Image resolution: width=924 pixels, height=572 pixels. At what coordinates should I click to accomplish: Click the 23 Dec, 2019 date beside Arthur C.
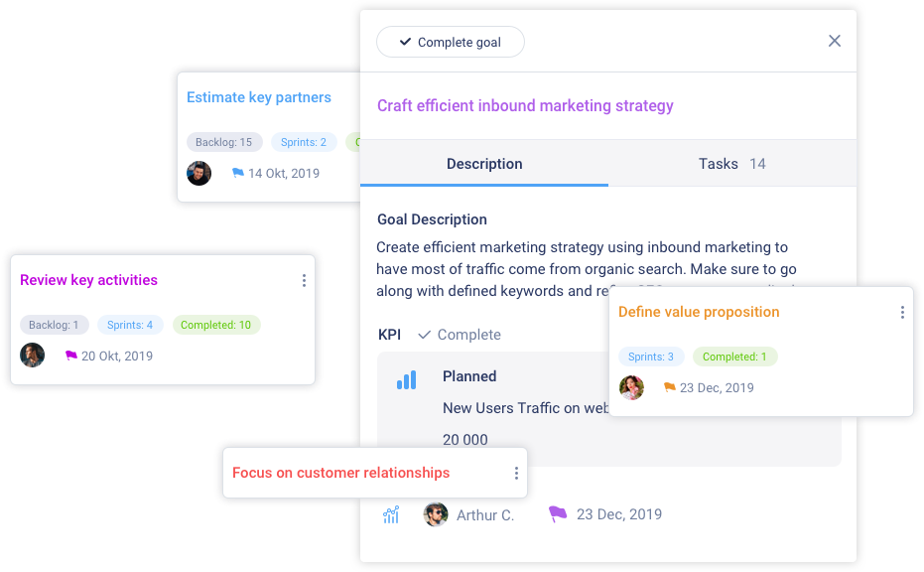(619, 514)
